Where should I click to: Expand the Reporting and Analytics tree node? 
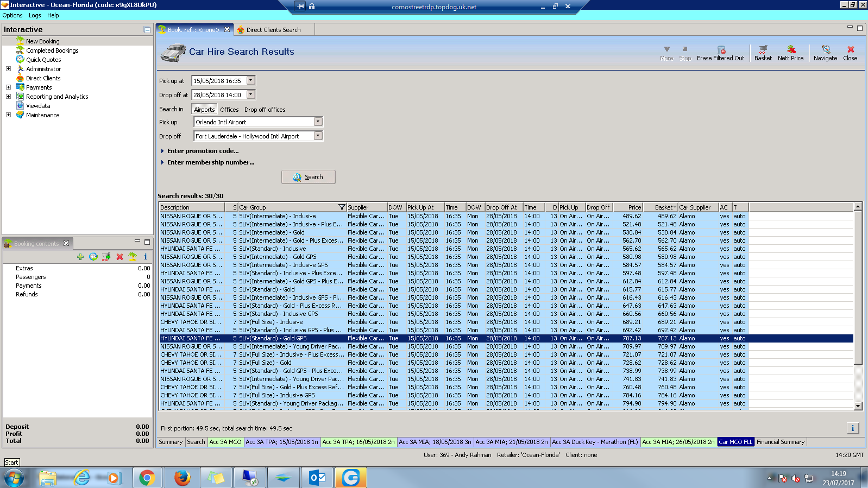tap(8, 97)
